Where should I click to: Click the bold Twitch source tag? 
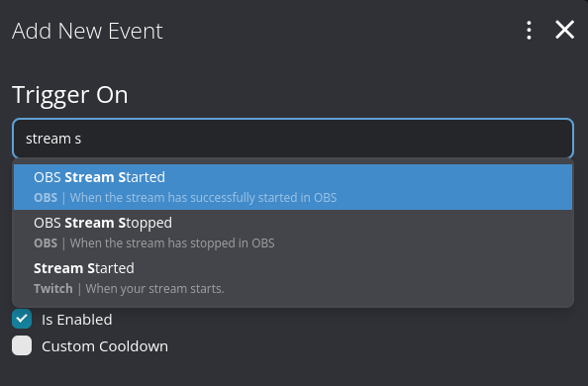point(53,288)
